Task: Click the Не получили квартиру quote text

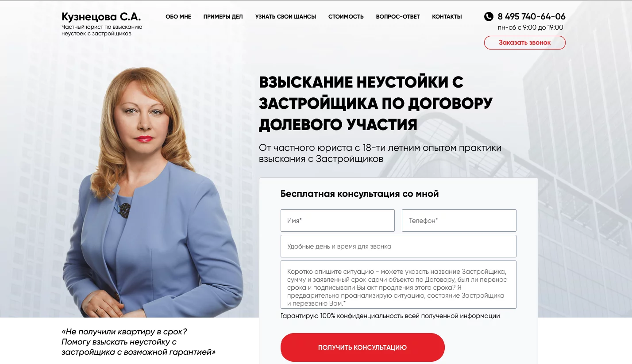Action: pyautogui.click(x=139, y=342)
